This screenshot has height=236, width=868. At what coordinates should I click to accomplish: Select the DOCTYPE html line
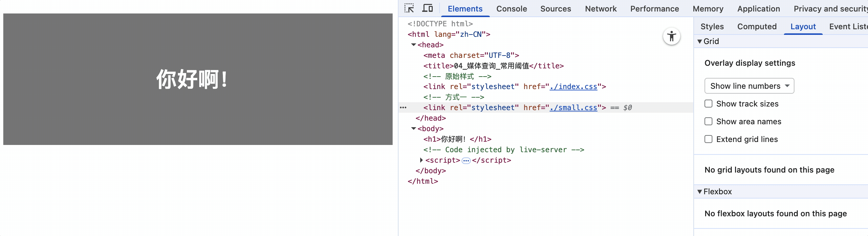(440, 24)
